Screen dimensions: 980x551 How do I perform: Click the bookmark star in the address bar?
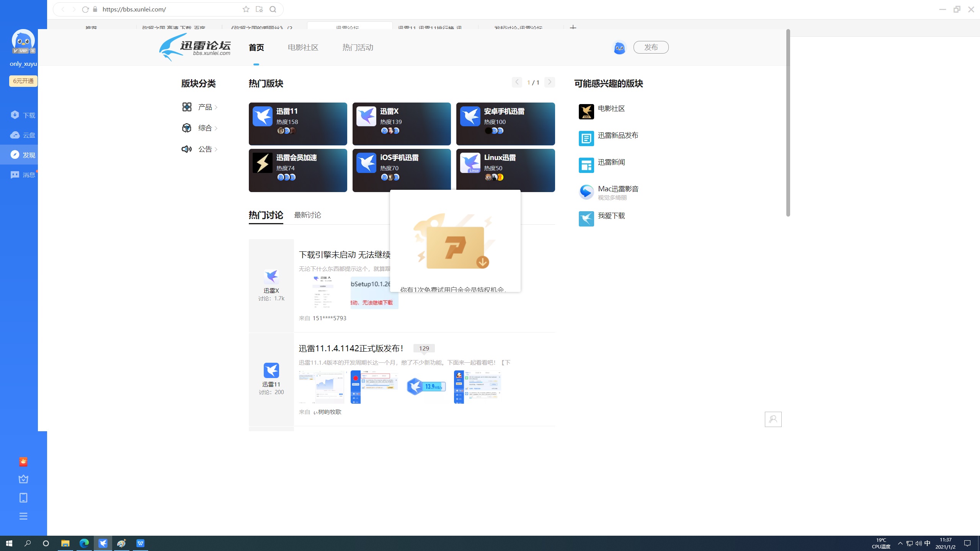click(x=246, y=9)
